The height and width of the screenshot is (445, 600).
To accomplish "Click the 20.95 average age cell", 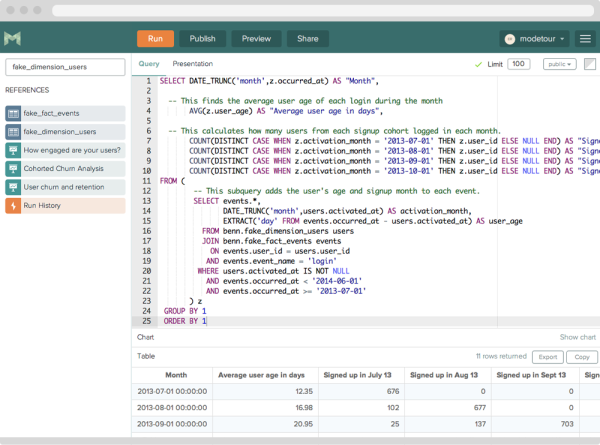I will point(265,424).
